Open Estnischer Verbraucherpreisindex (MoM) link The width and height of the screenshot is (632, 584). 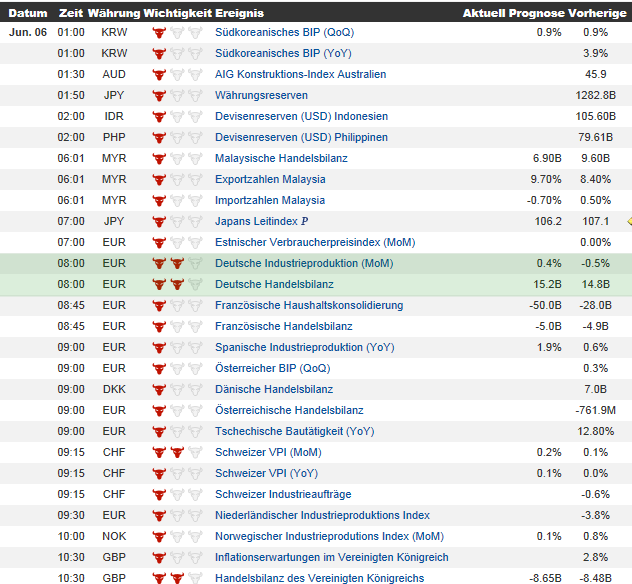click(315, 242)
